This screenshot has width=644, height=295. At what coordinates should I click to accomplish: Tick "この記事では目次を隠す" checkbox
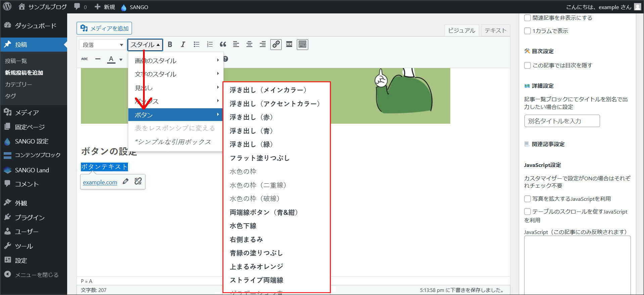527,65
